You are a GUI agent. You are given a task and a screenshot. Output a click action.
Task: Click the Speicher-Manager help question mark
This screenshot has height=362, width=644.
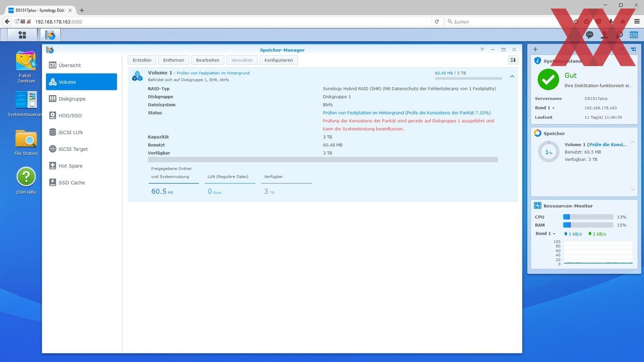pyautogui.click(x=482, y=50)
